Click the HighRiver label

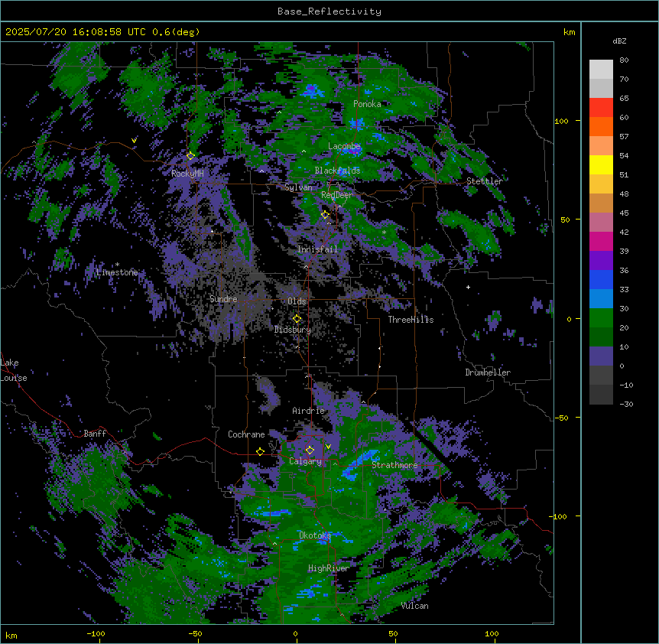coord(329,568)
